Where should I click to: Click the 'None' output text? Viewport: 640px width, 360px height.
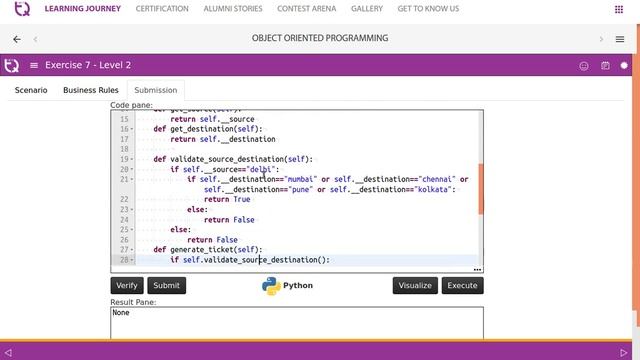point(121,313)
